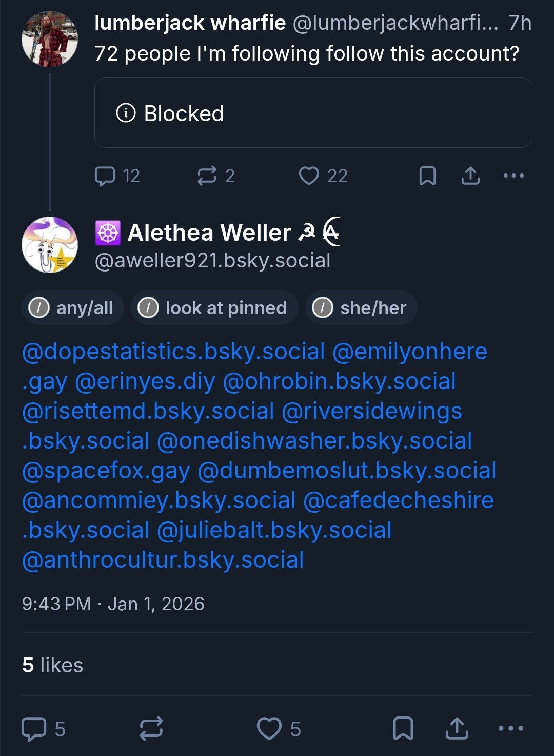Reply to lumberjack wharfie's post

(105, 176)
